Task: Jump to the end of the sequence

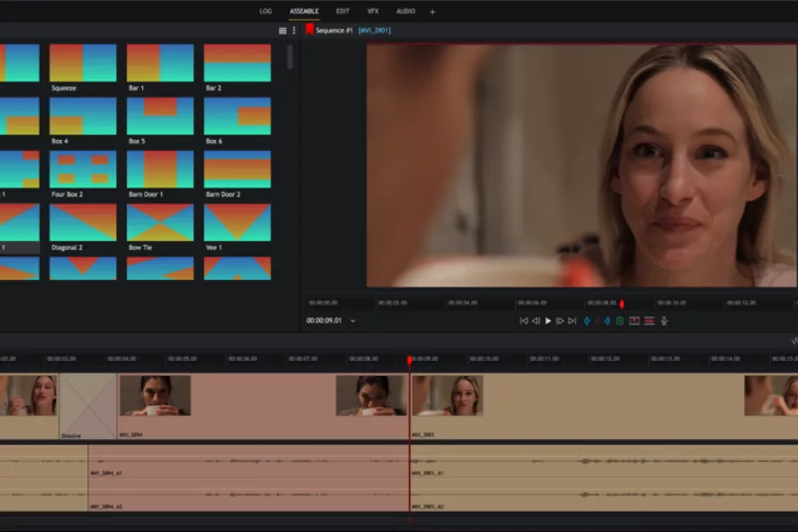Action: coord(572,321)
